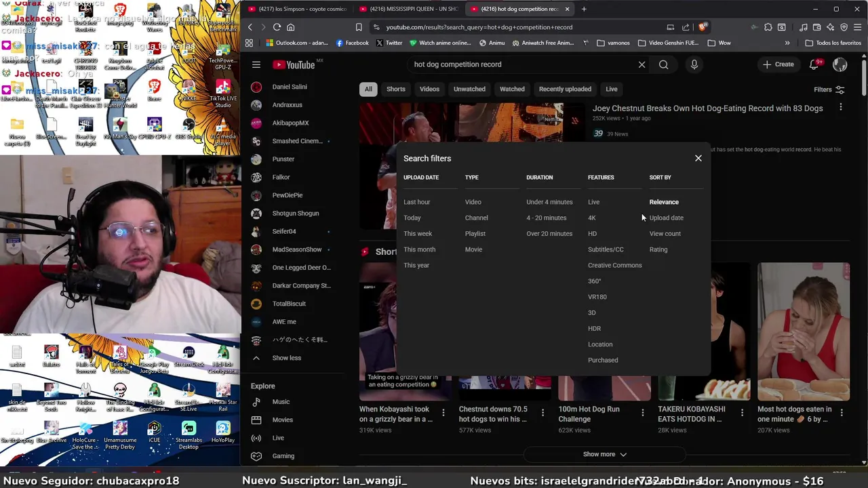Select the Unwatched chip
Viewport: 868px width, 488px height.
[x=469, y=89]
